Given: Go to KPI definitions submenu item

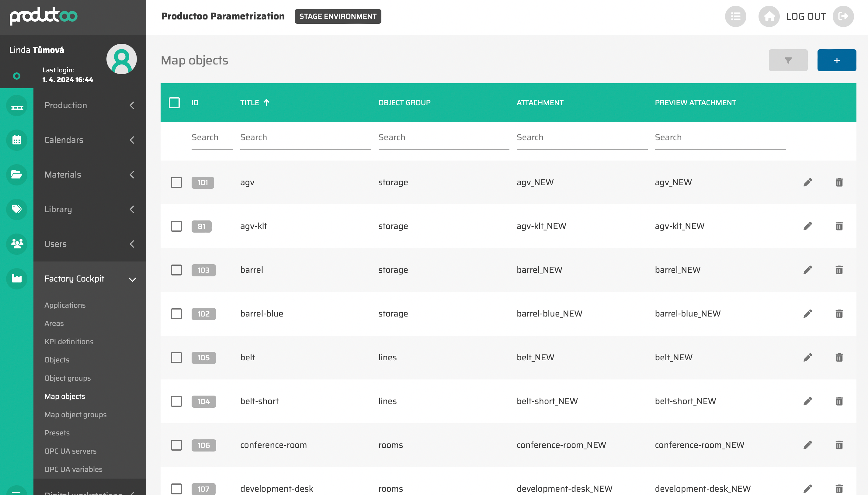Looking at the screenshot, I should coord(69,341).
